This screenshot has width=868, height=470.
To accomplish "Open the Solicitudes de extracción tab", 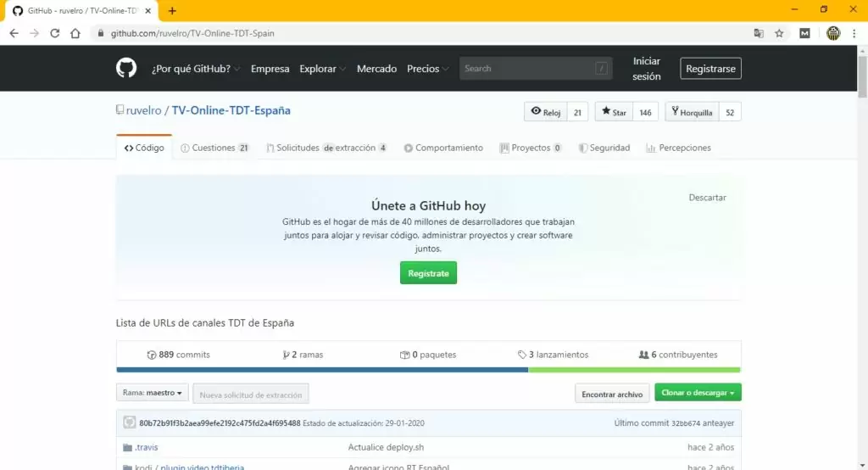I will point(326,148).
